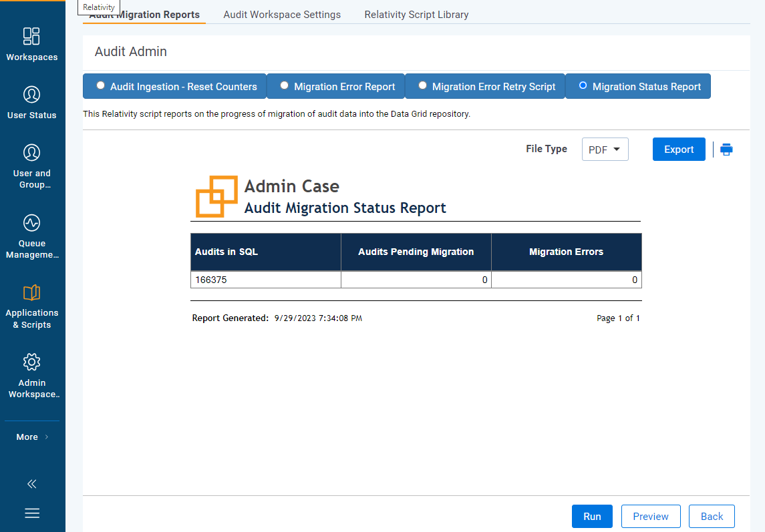Switch to the Audit Workspace Settings tab

point(282,15)
